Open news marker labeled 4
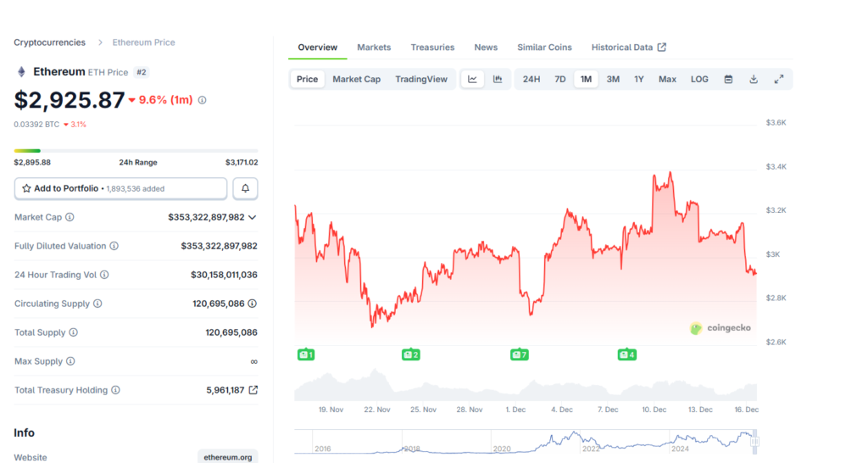This screenshot has width=868, height=463. point(626,354)
